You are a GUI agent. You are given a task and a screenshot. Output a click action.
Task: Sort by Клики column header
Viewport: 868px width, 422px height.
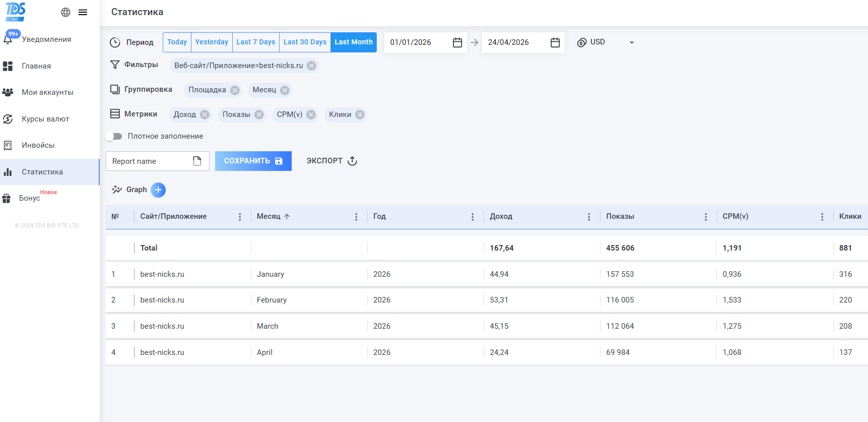[850, 216]
